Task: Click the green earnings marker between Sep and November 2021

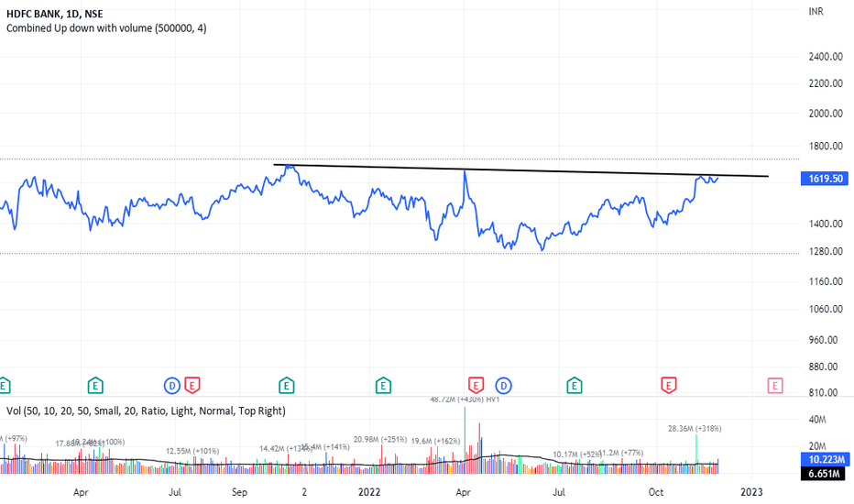Action: point(287,386)
